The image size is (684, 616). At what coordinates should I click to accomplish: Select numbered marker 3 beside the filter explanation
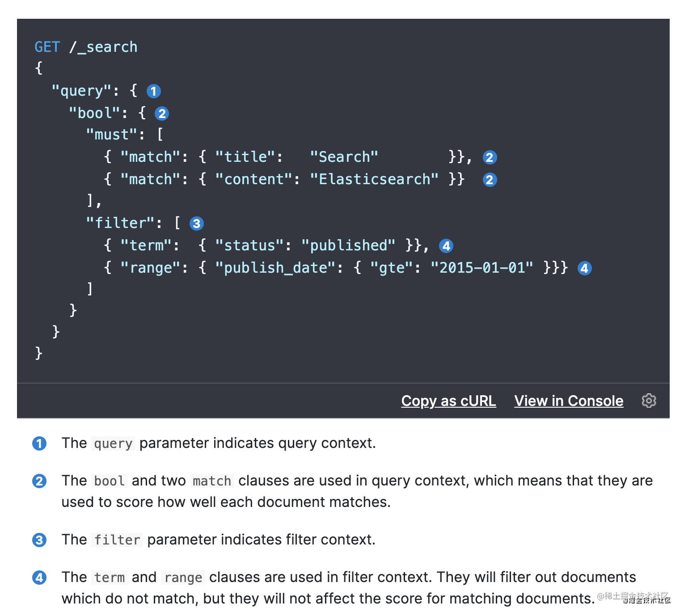pos(39,540)
